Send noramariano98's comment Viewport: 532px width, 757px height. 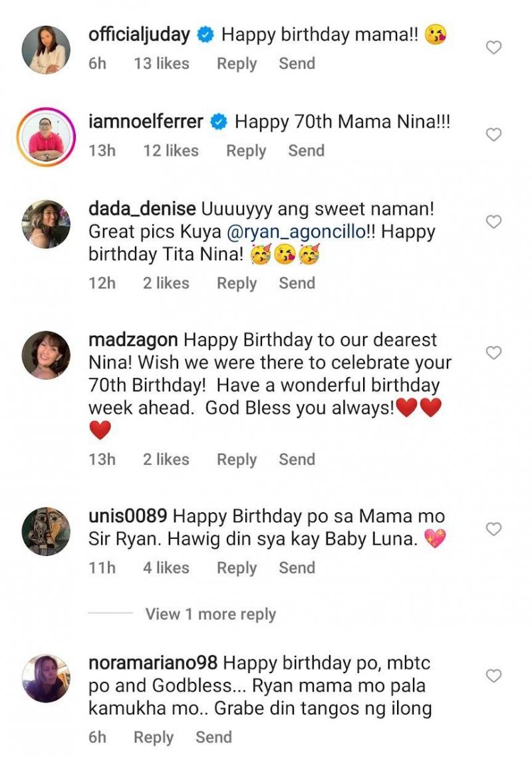click(x=213, y=738)
